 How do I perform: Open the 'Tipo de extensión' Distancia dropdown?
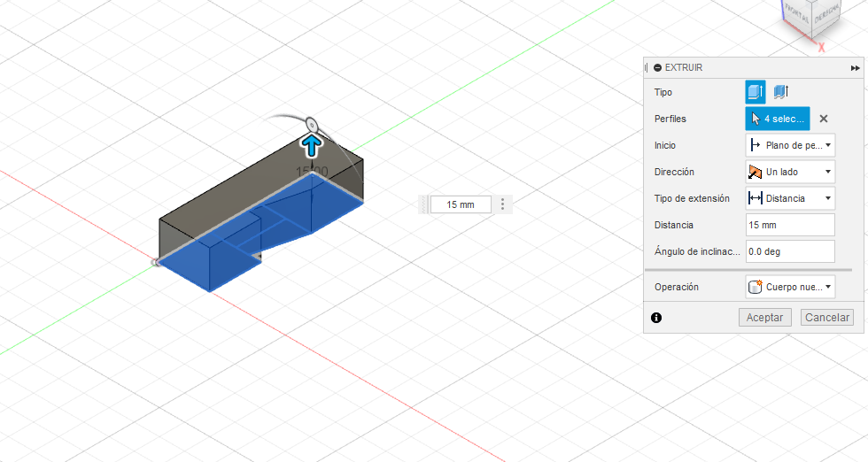[x=790, y=198]
